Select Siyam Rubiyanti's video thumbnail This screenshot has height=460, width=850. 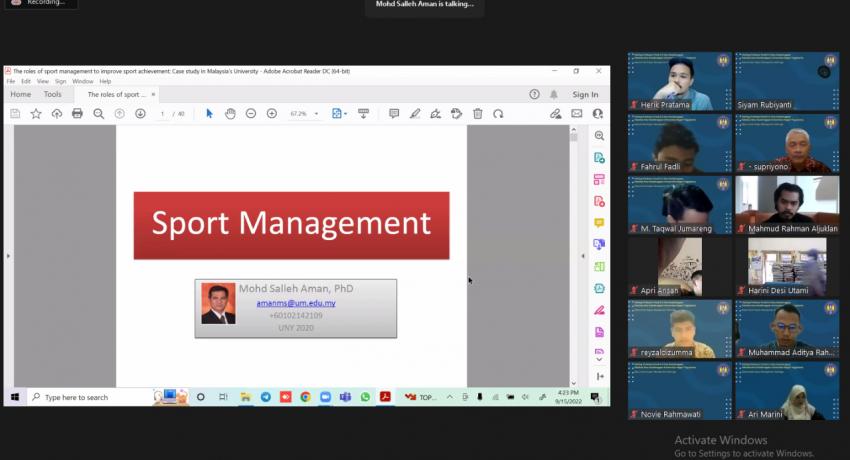(x=787, y=81)
